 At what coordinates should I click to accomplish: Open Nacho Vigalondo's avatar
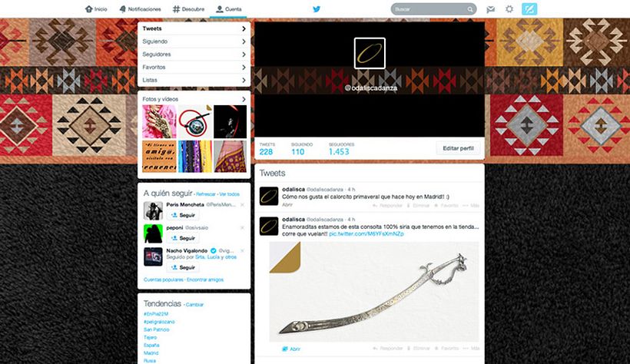click(153, 256)
